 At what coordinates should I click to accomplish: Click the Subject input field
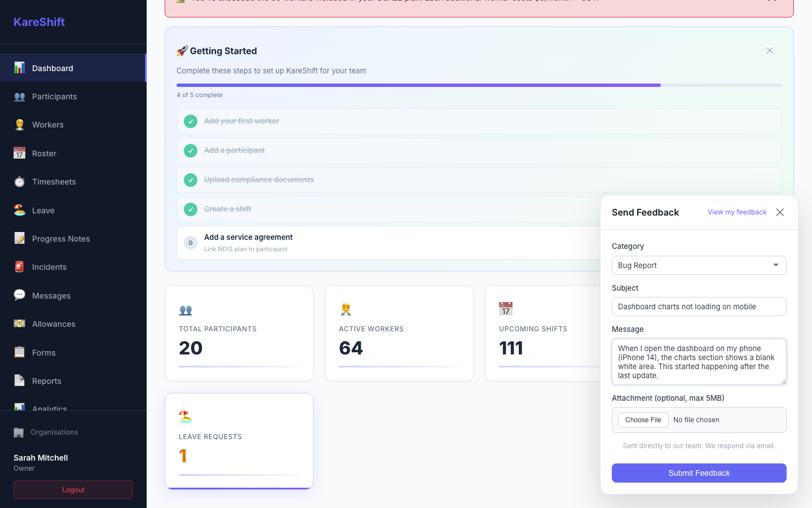pyautogui.click(x=699, y=306)
